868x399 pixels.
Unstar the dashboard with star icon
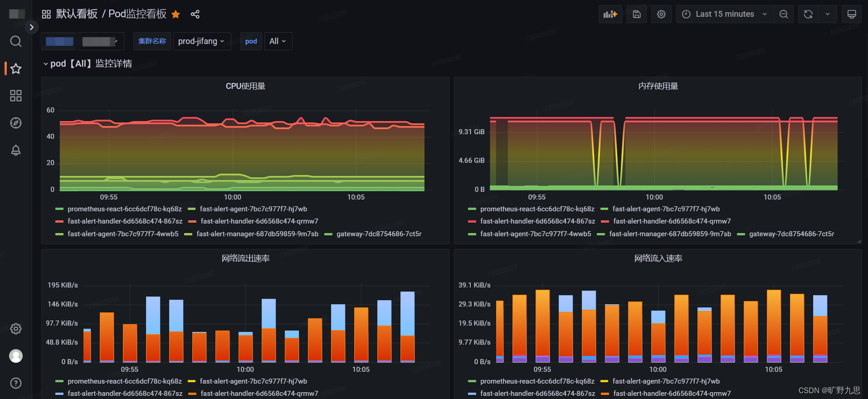pos(176,14)
